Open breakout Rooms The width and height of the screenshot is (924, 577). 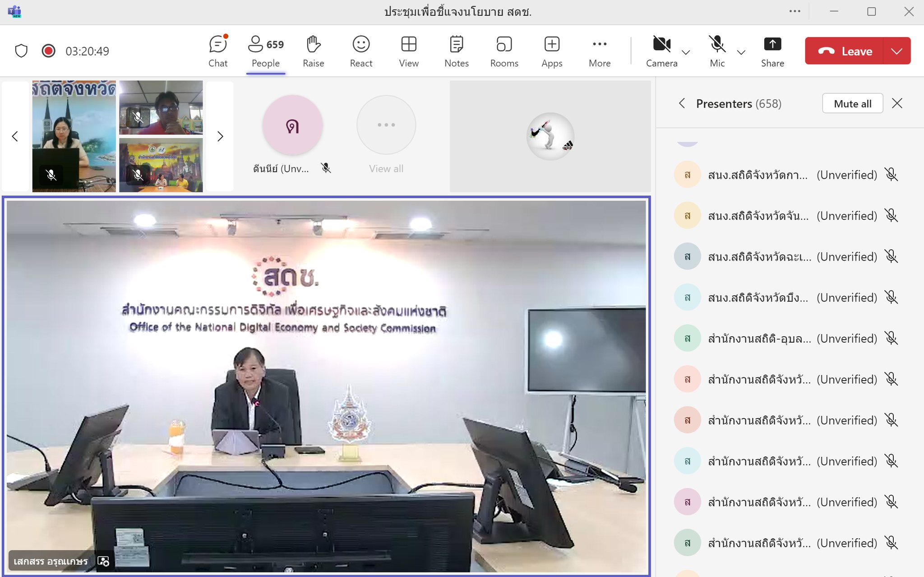pyautogui.click(x=504, y=51)
